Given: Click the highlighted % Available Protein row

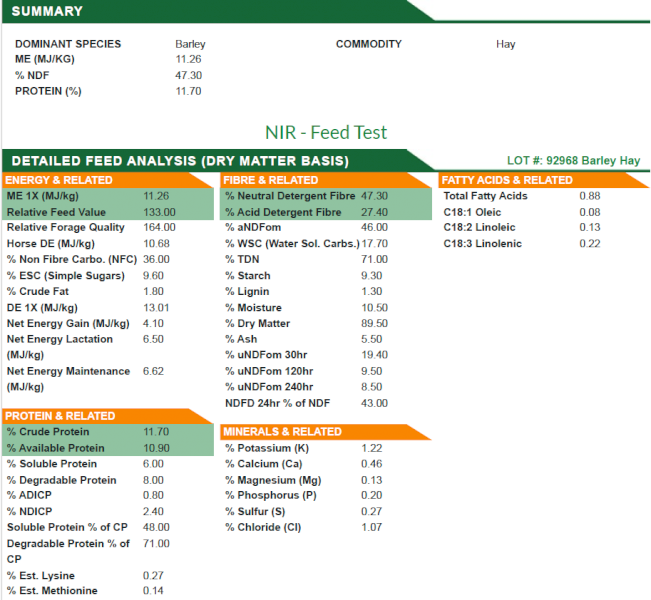Looking at the screenshot, I should click(x=108, y=448).
